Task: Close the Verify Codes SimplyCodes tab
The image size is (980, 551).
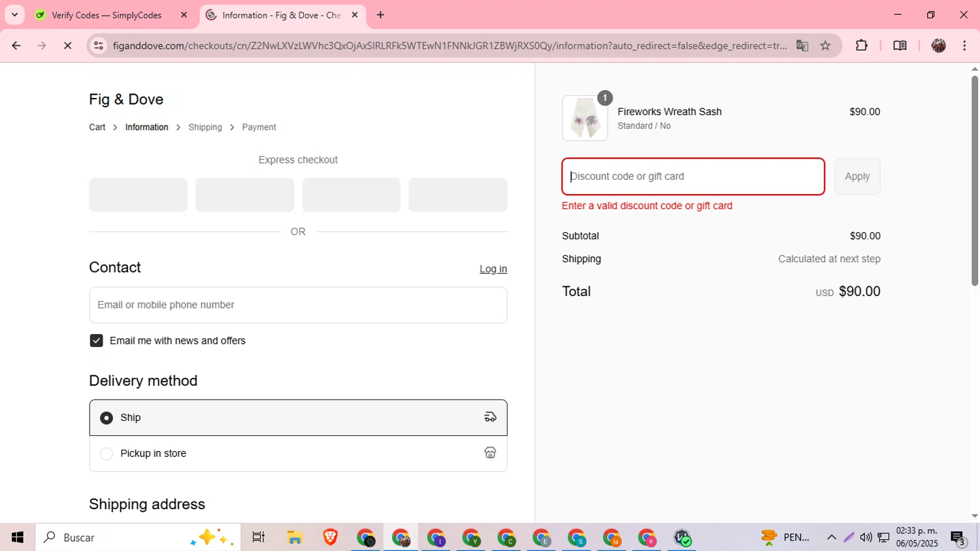Action: coord(184,14)
